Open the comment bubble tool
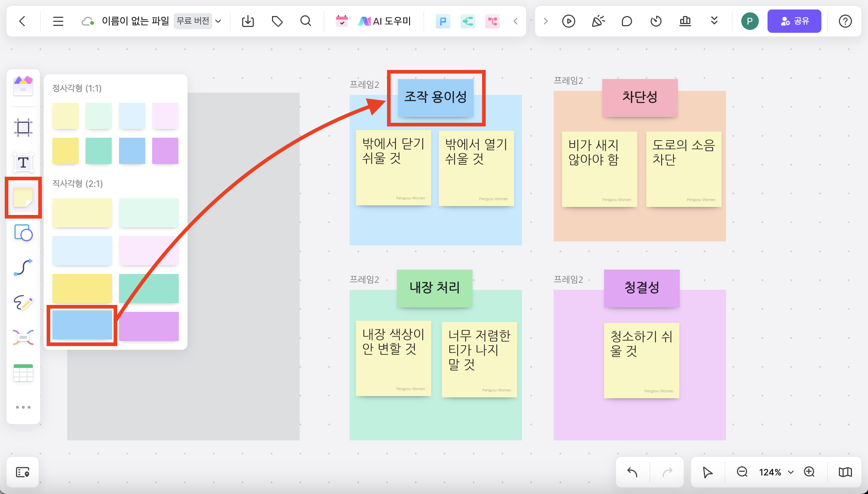 [x=627, y=21]
